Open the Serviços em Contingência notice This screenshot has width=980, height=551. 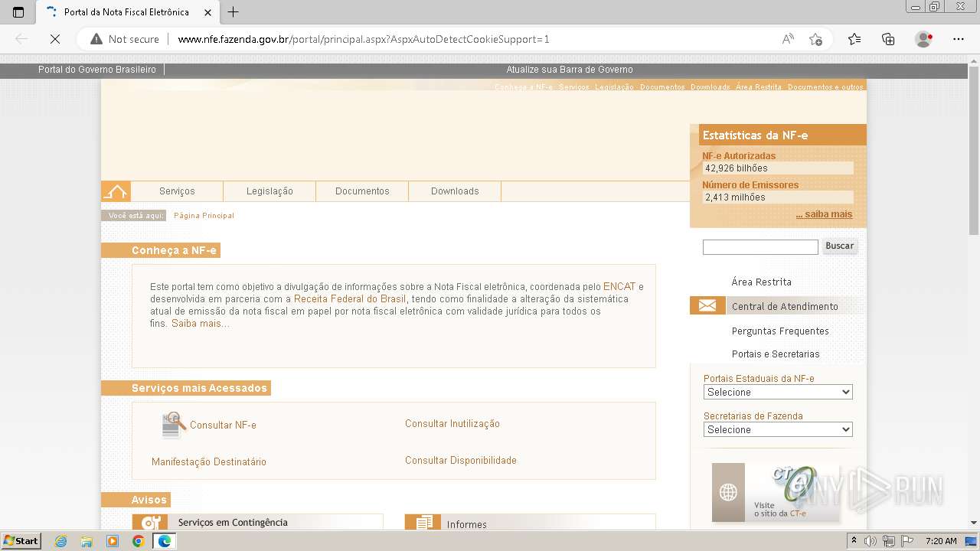[x=233, y=522]
